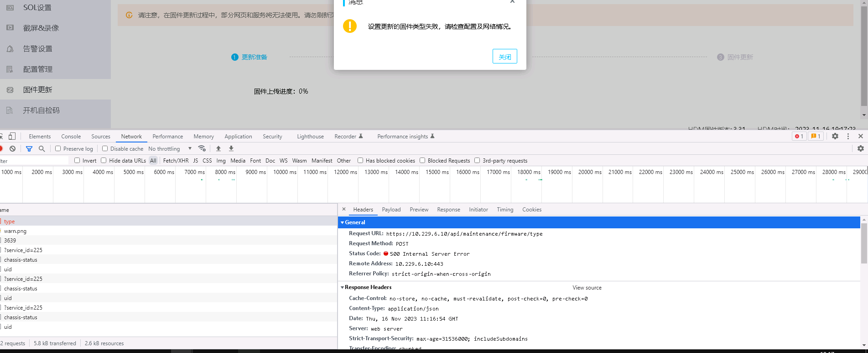This screenshot has height=353, width=868.
Task: Check Has blocked cookies
Action: point(360,160)
